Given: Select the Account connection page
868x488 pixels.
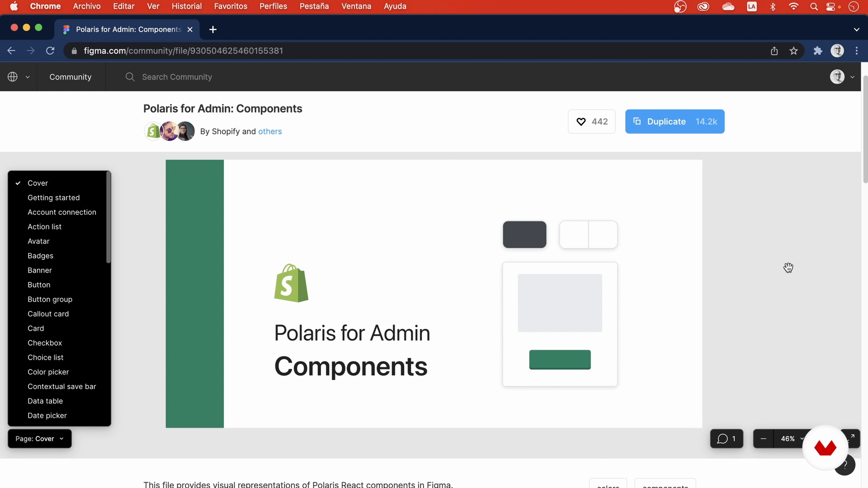Looking at the screenshot, I should [61, 212].
